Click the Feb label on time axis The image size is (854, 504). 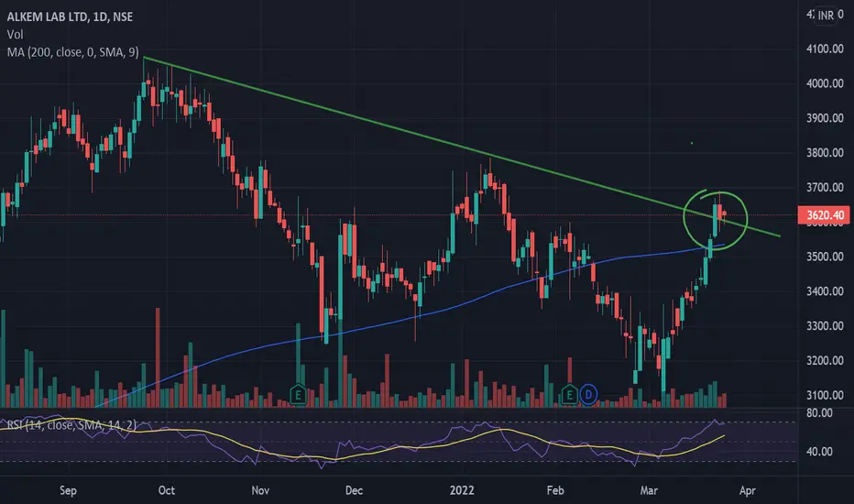tap(555, 490)
